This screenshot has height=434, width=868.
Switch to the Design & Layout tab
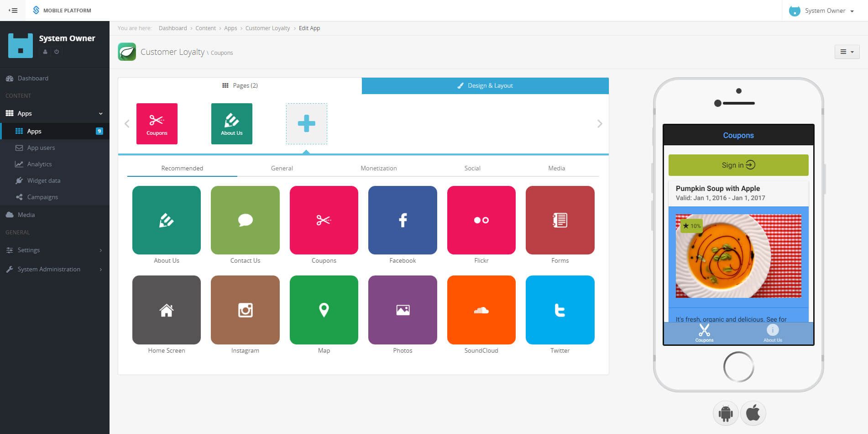(x=485, y=85)
